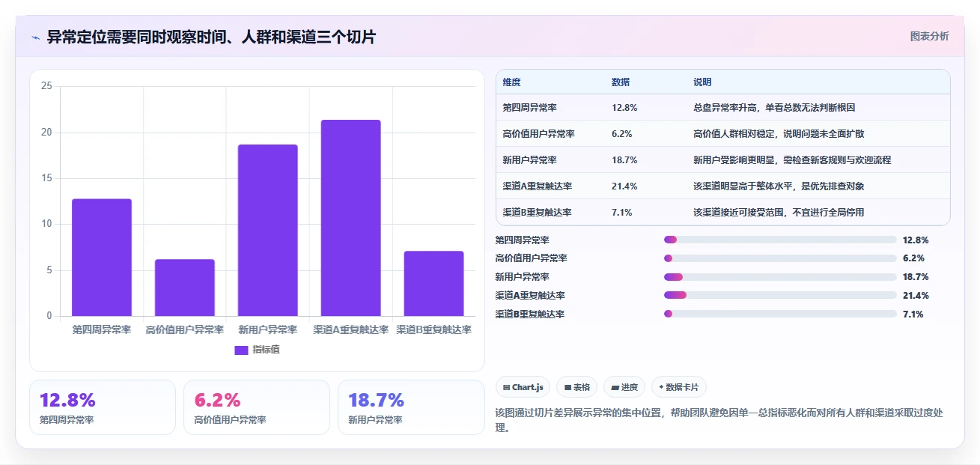The width and height of the screenshot is (980, 465).
Task: Click the 新用户异常率 progress bar
Action: [x=780, y=277]
